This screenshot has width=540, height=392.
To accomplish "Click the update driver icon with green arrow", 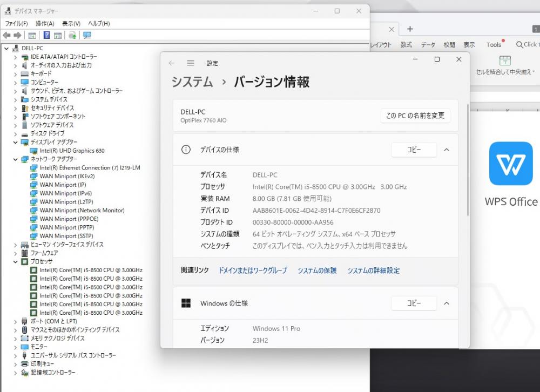I will coord(72,35).
